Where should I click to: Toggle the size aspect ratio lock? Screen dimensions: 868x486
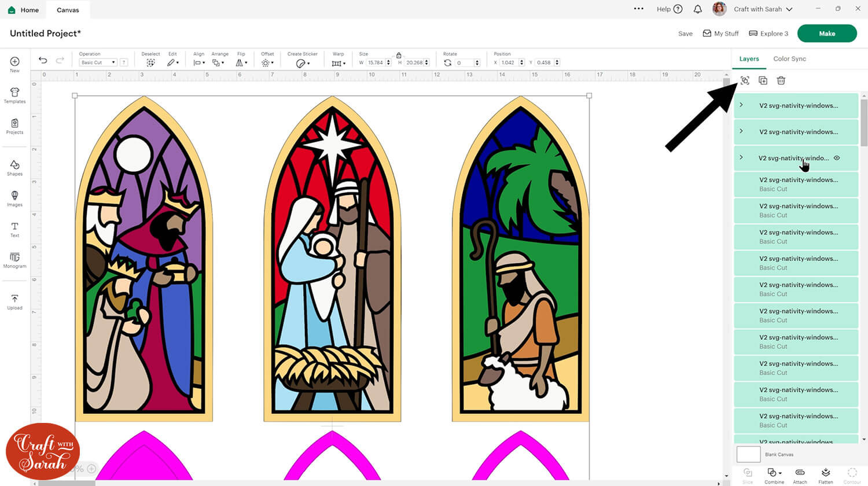point(399,55)
